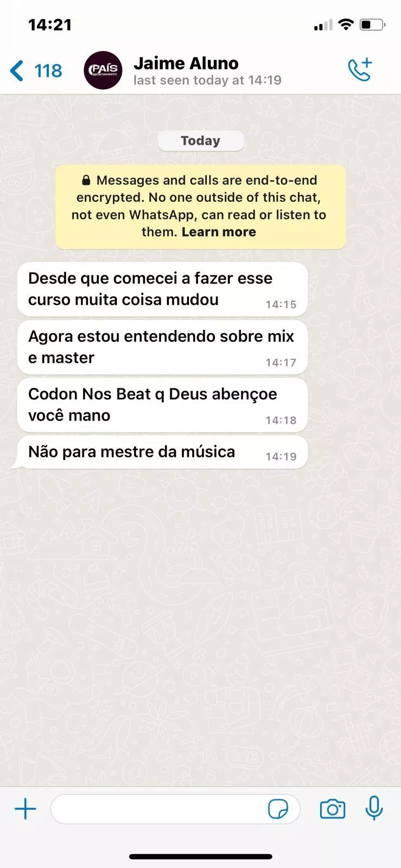Screen dimensions: 401x868
Task: Open Jaime Aluno contact info header
Action: 208,71
